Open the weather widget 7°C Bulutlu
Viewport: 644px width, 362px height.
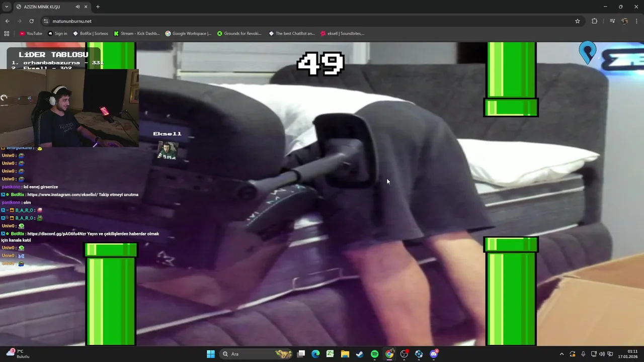pyautogui.click(x=18, y=354)
